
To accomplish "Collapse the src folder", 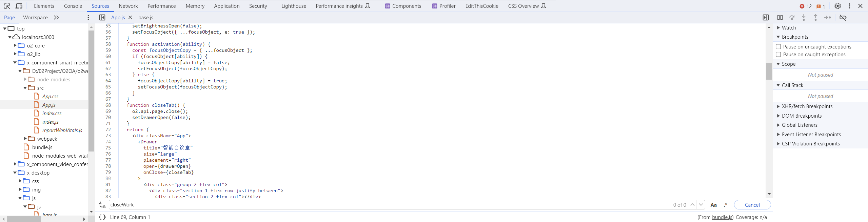I will (25, 88).
